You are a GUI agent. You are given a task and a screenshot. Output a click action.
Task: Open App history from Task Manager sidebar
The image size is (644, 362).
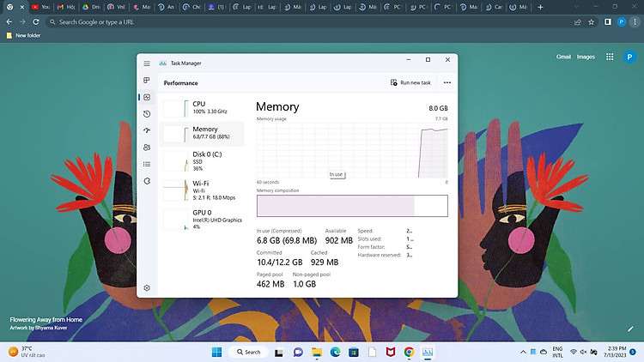(147, 114)
